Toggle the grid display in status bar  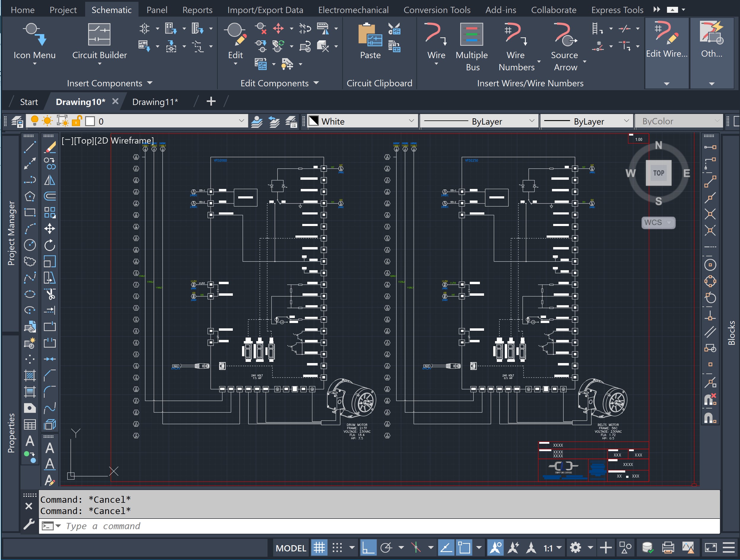[319, 548]
